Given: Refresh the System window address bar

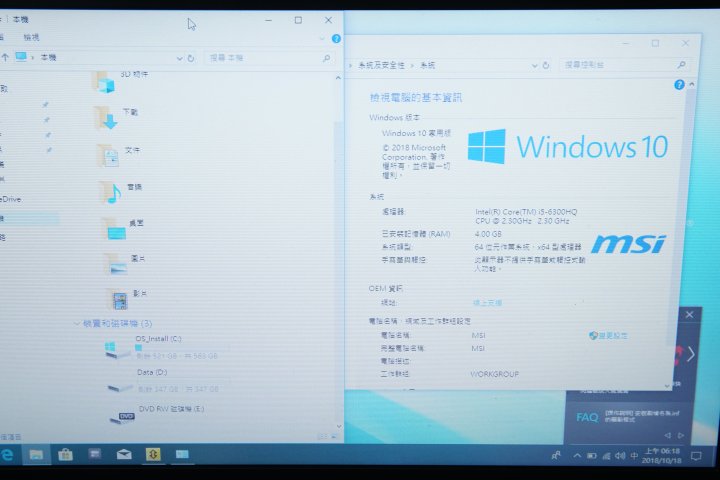Looking at the screenshot, I should tap(546, 65).
